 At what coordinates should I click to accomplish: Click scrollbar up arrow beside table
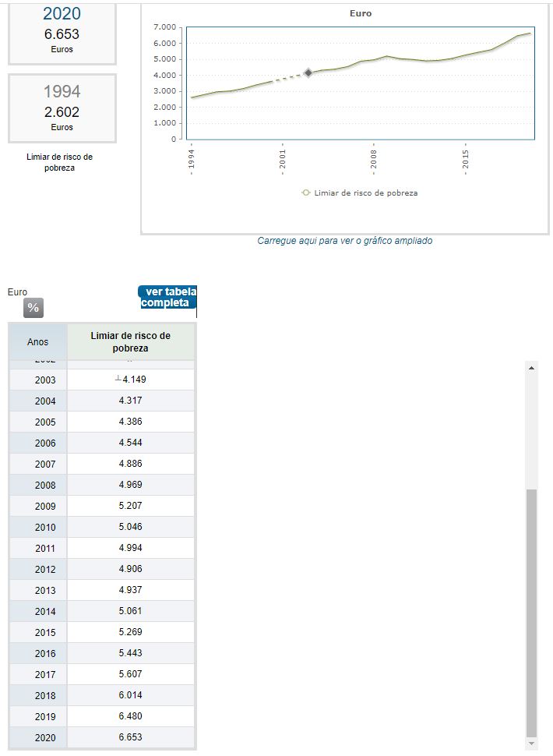point(531,368)
